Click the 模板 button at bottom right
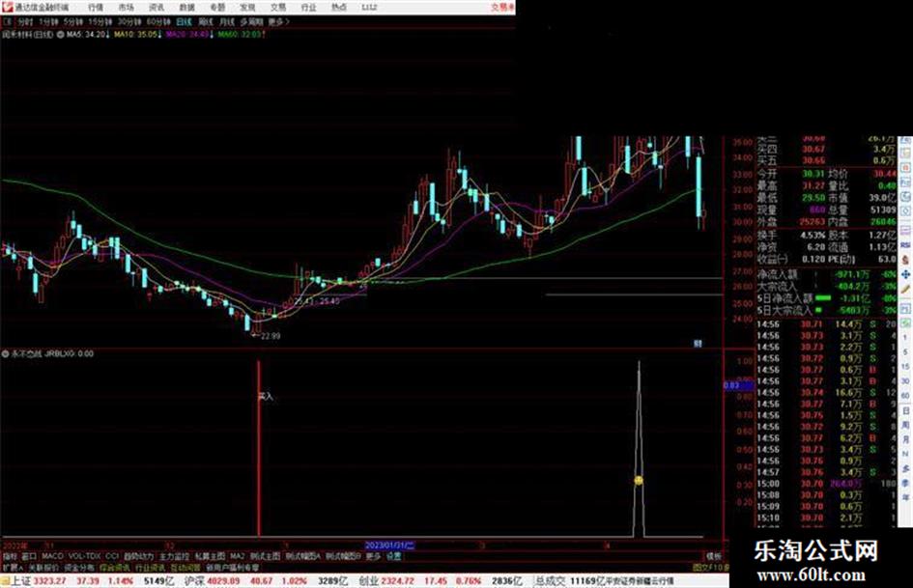The height and width of the screenshot is (588, 913). tap(713, 556)
